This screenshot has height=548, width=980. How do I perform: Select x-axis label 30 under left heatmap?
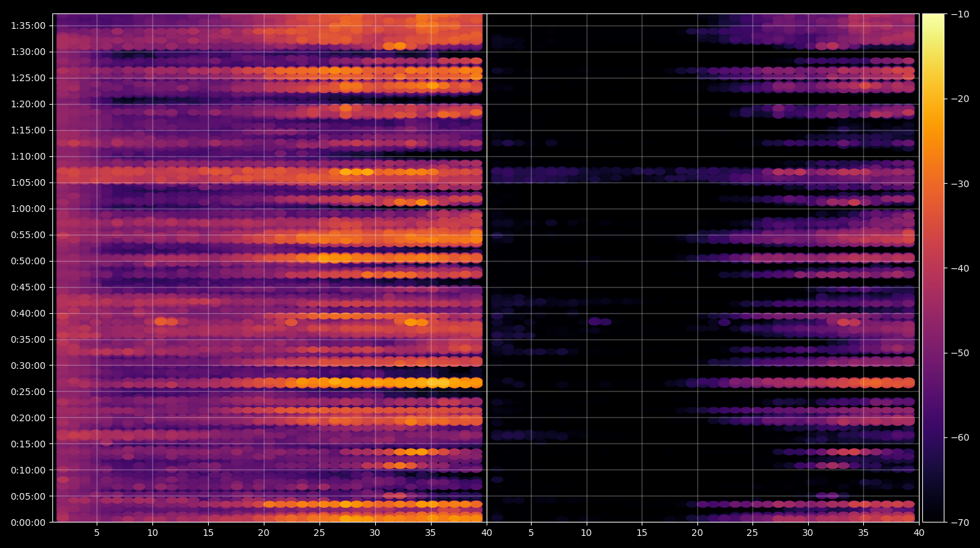tap(375, 533)
